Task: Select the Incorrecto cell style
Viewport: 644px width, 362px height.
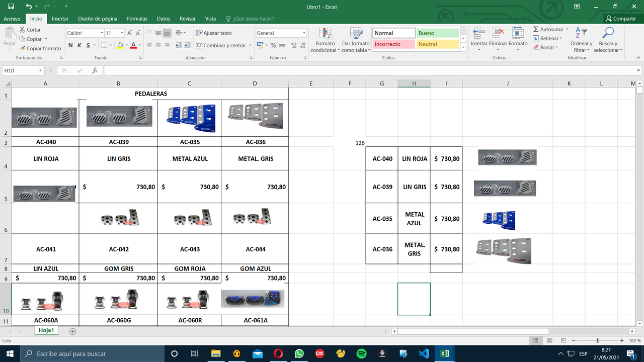Action: coord(393,44)
